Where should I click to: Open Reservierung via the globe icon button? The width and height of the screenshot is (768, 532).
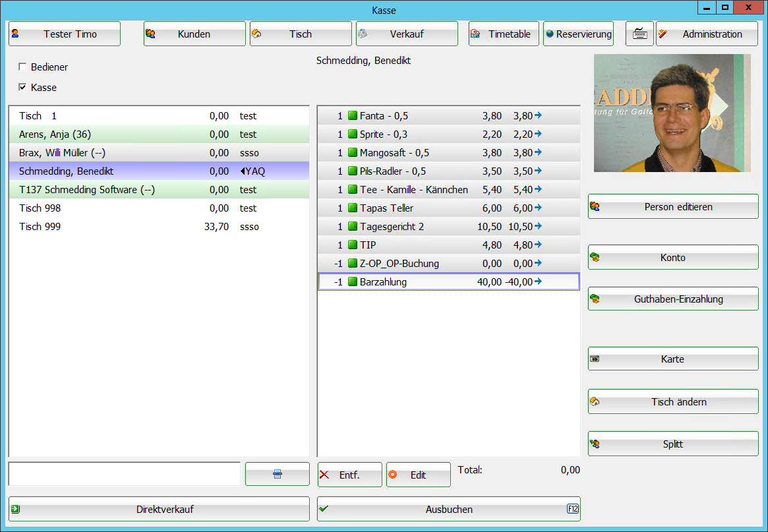(578, 34)
